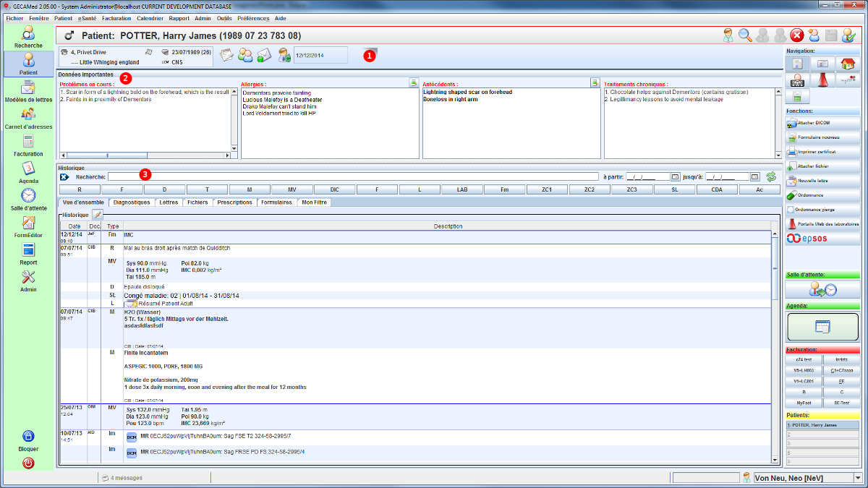Image resolution: width=868 pixels, height=488 pixels.
Task: Toggle the CDA history filter button
Action: [717, 189]
